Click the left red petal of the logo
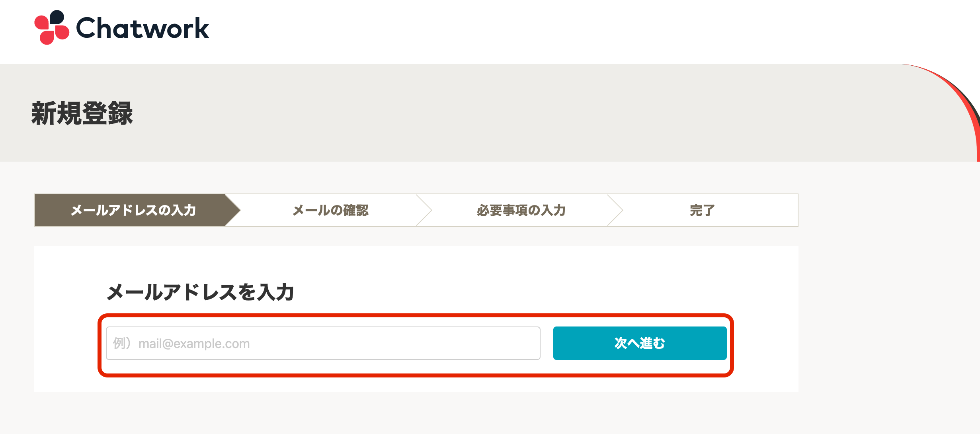 41,22
